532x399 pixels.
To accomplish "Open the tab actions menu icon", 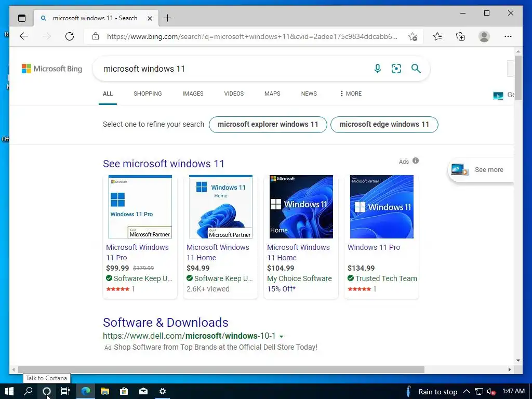I will [22, 18].
